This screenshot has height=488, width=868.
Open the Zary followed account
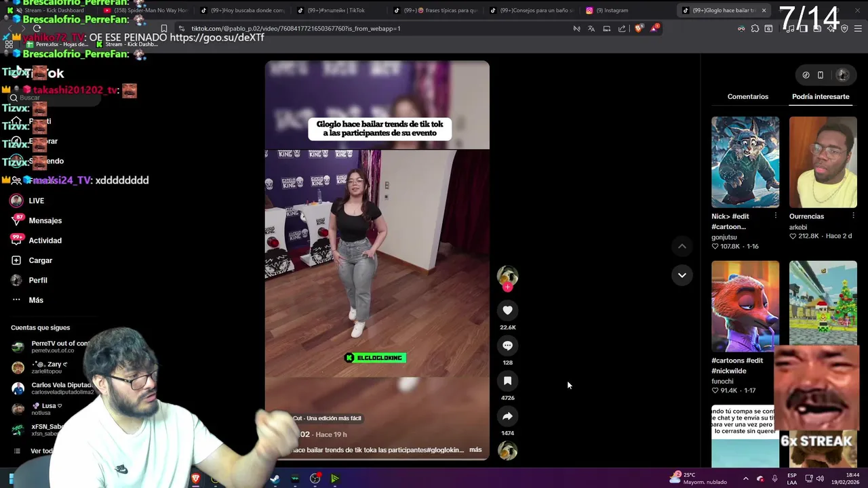pyautogui.click(x=47, y=367)
